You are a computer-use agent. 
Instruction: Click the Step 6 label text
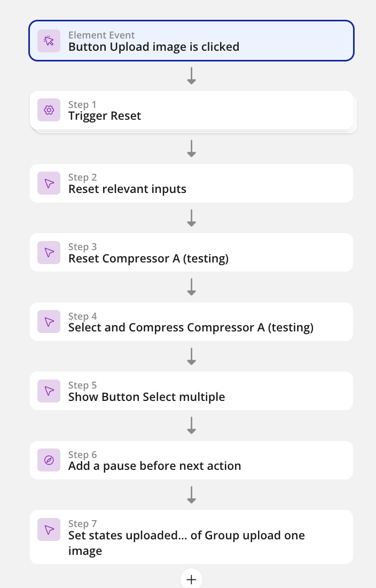[x=82, y=455]
